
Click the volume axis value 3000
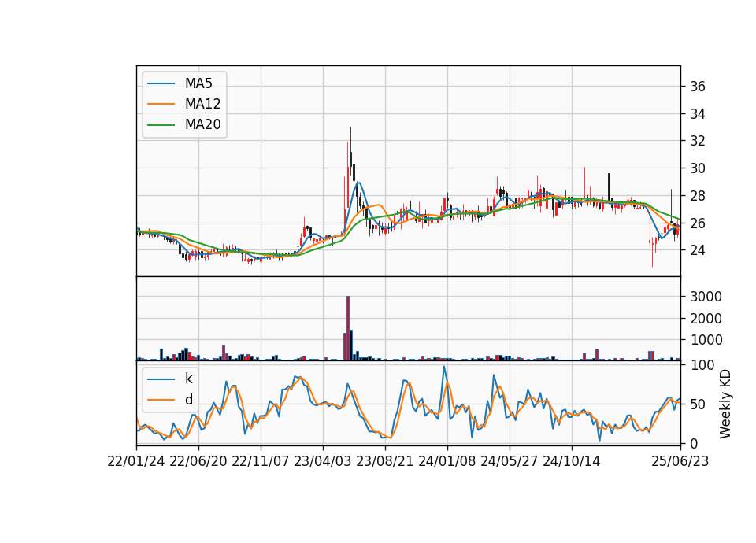pyautogui.click(x=706, y=297)
